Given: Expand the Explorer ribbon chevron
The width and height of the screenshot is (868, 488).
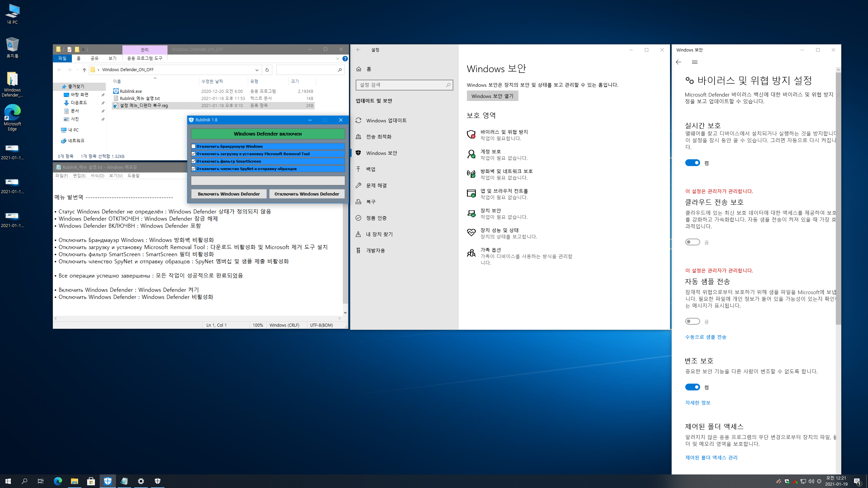Looking at the screenshot, I should 337,59.
